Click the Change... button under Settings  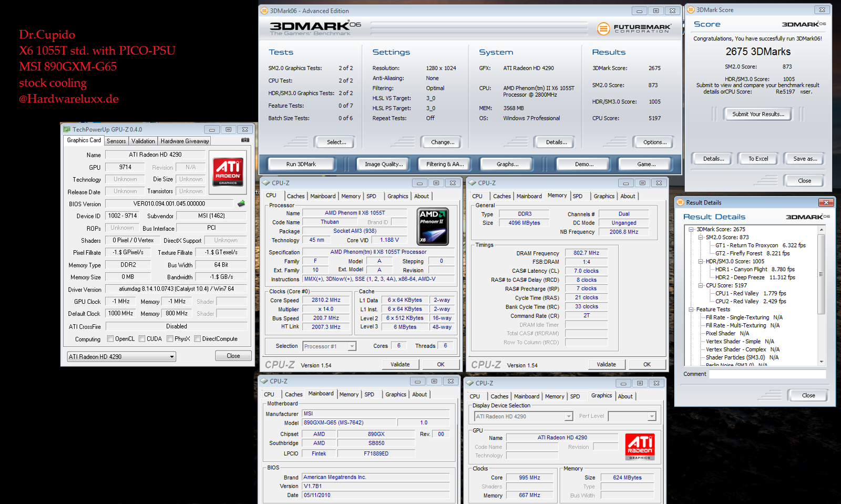click(x=443, y=142)
